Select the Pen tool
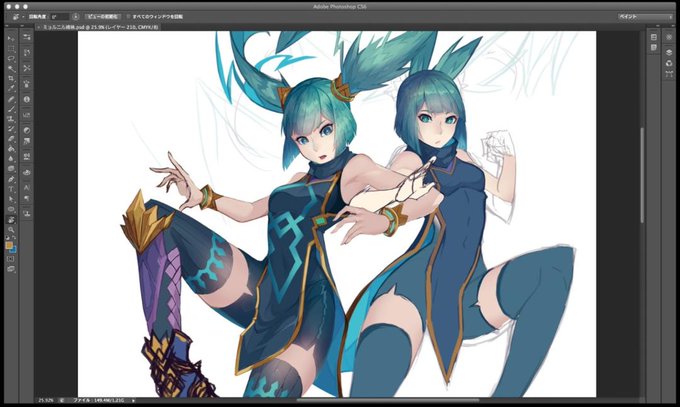 pos(11,179)
